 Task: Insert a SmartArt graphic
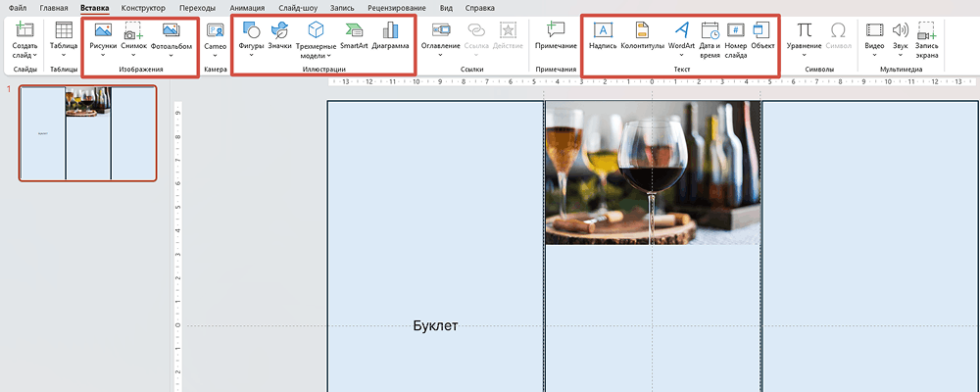[354, 34]
